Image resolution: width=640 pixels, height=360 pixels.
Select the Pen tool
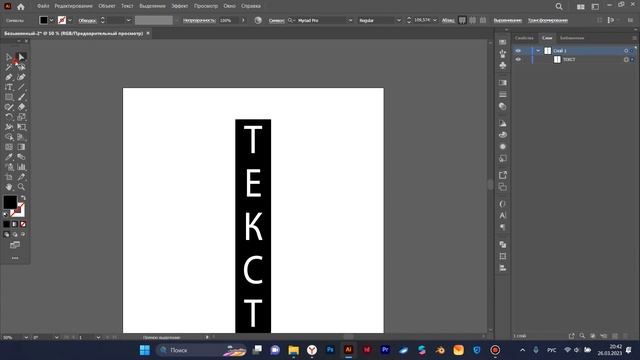coord(9,77)
